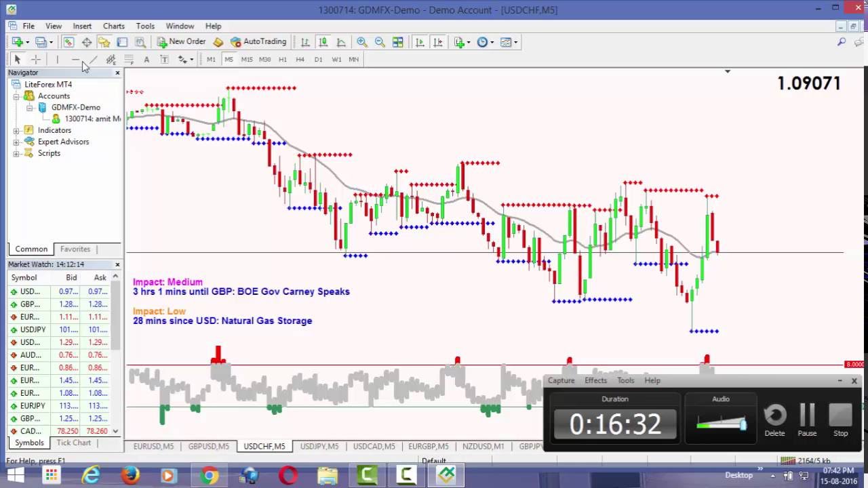
Task: Toggle the Navigator star-folder icon
Action: click(104, 42)
